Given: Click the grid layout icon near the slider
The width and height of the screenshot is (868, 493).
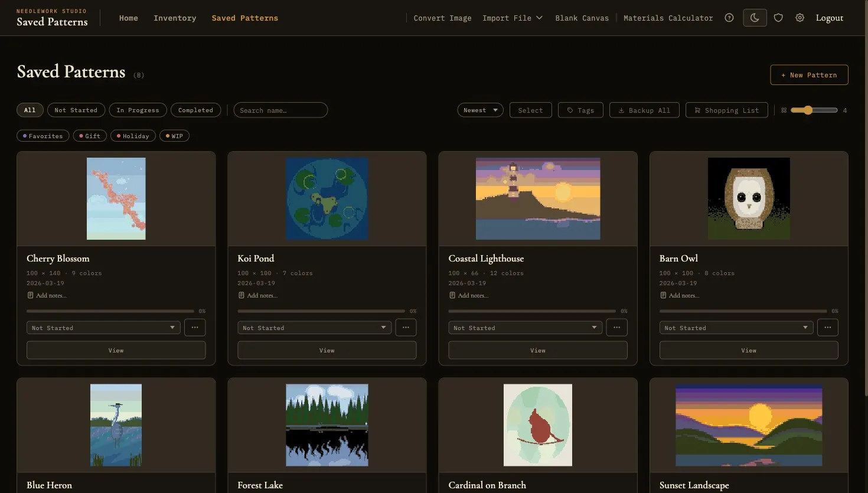Looking at the screenshot, I should pos(784,110).
